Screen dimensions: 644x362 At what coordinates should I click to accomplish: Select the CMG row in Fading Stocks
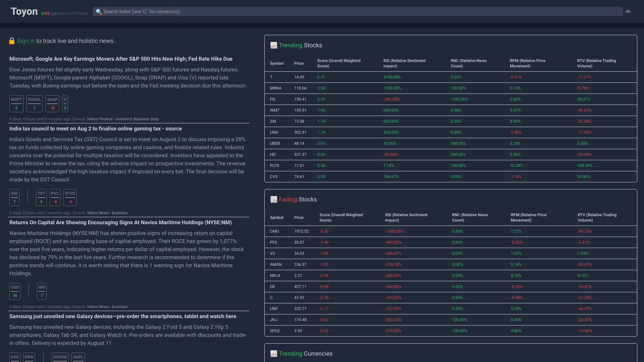coord(369,231)
